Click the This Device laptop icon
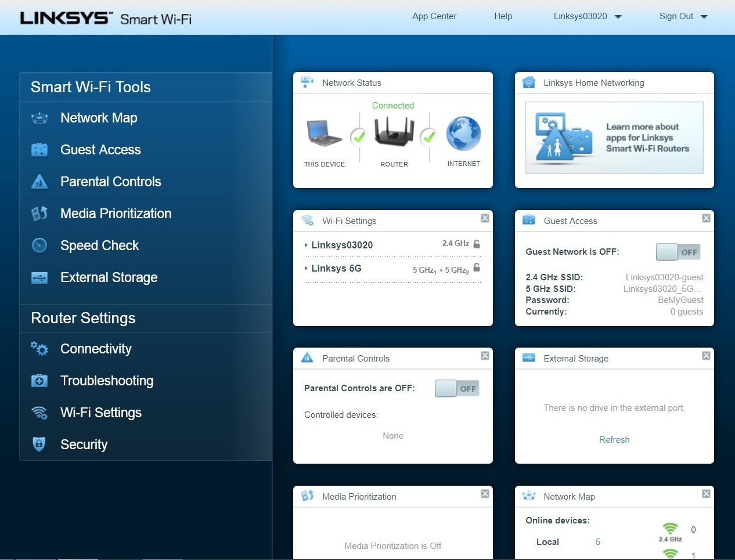 324,133
